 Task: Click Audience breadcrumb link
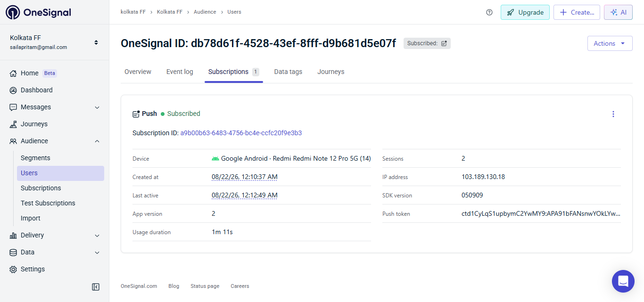(x=205, y=12)
